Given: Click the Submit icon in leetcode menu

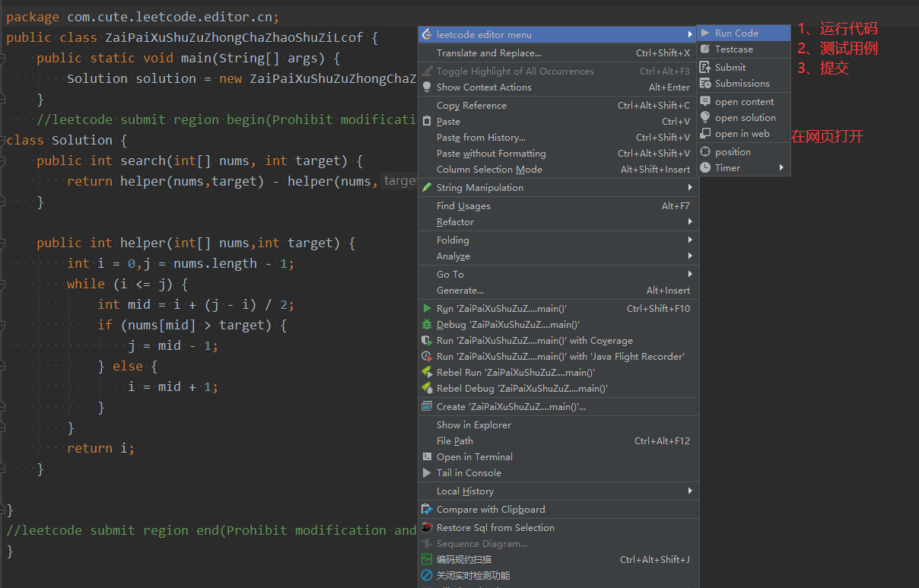Looking at the screenshot, I should click(729, 67).
